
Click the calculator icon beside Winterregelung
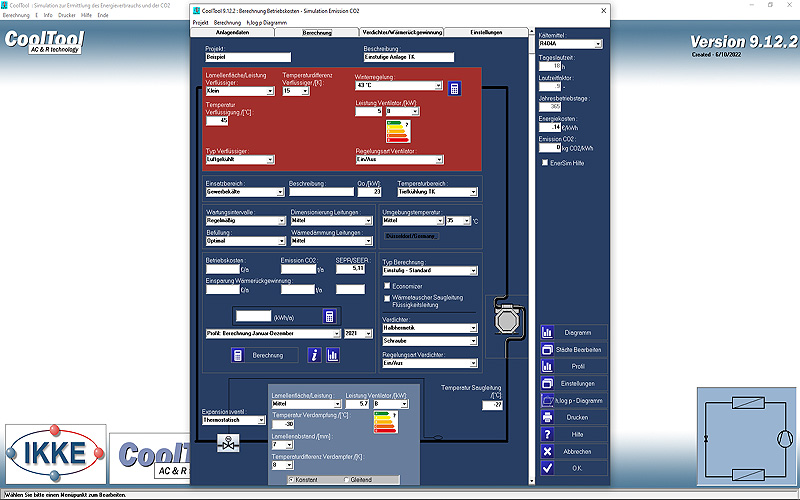(x=454, y=89)
